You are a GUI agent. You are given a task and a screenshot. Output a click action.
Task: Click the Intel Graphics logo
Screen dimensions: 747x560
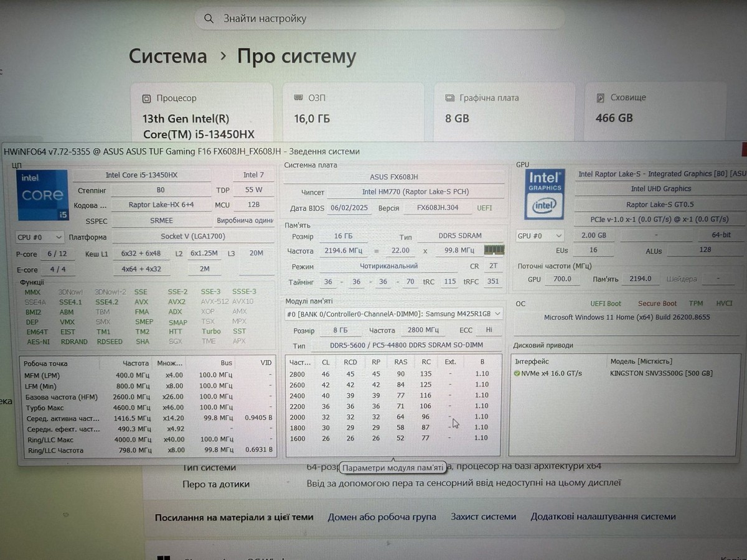pyautogui.click(x=545, y=194)
